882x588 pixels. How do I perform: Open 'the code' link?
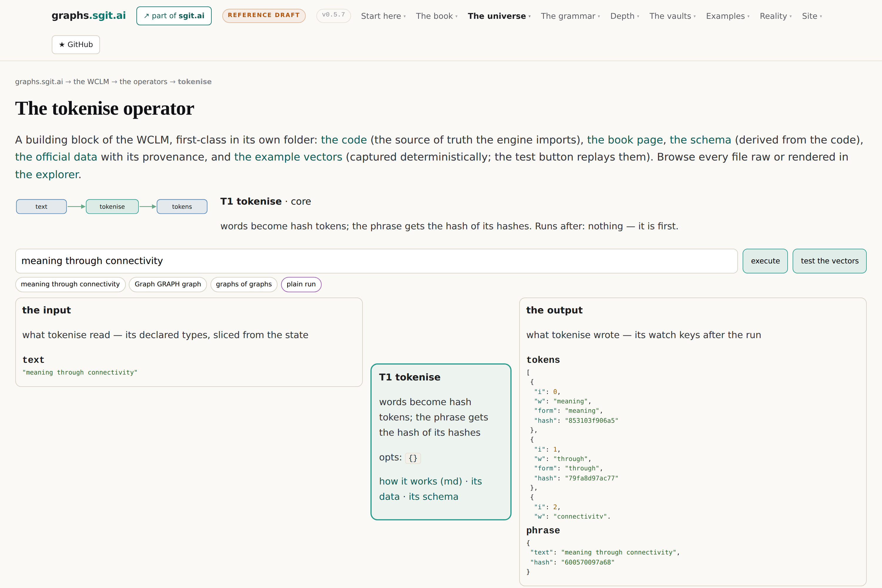pyautogui.click(x=343, y=140)
